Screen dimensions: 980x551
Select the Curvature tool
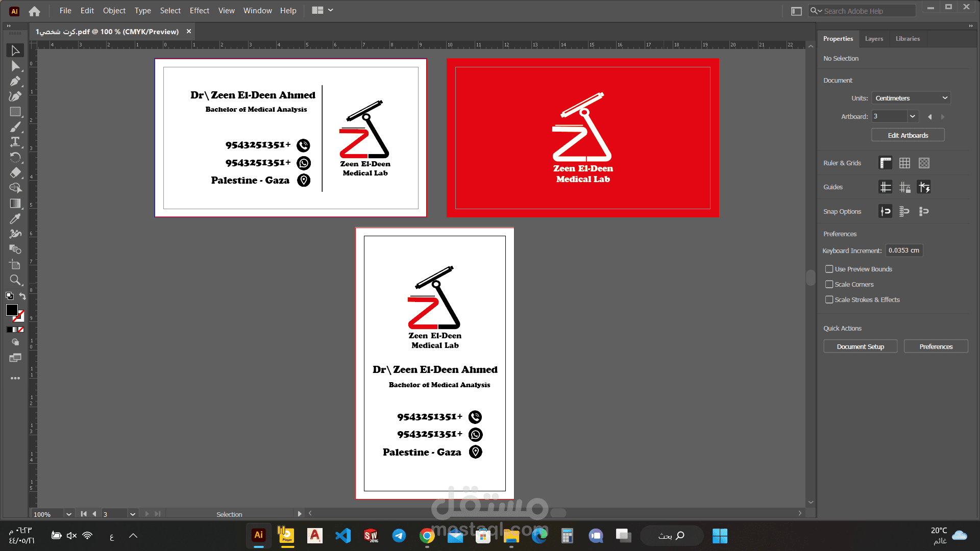click(x=15, y=96)
